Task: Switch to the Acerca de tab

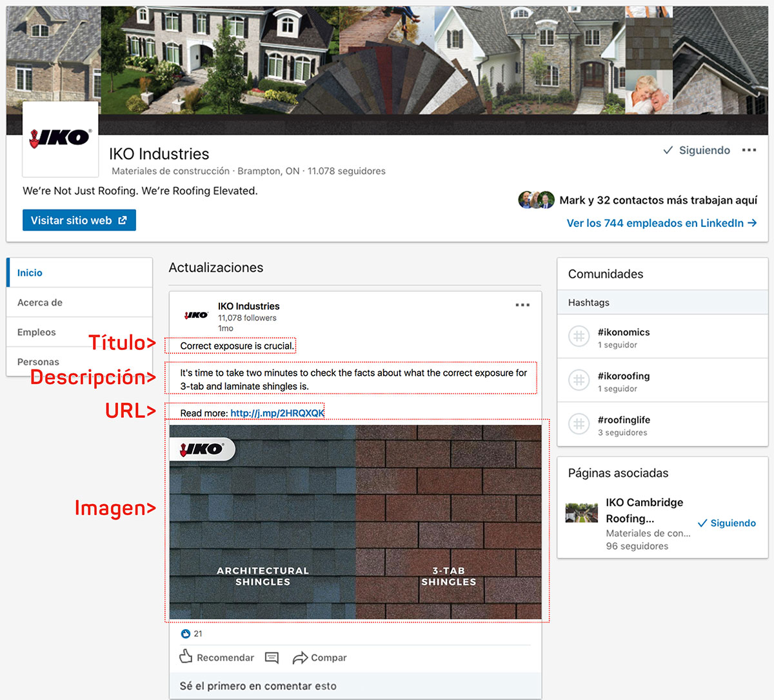Action: point(41,302)
